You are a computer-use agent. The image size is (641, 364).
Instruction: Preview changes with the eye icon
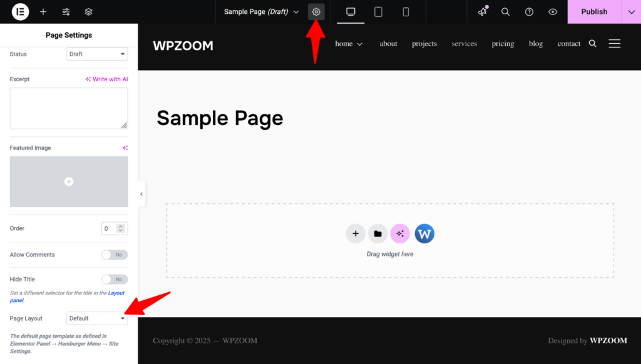coord(553,12)
